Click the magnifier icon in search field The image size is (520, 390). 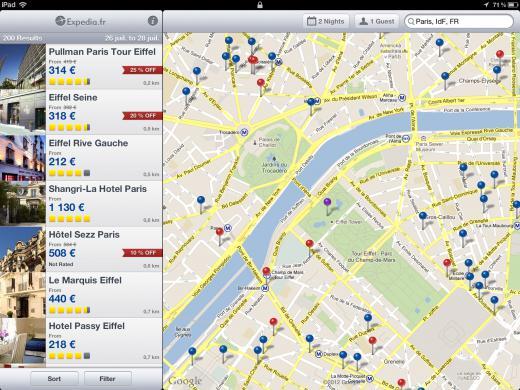tap(411, 22)
